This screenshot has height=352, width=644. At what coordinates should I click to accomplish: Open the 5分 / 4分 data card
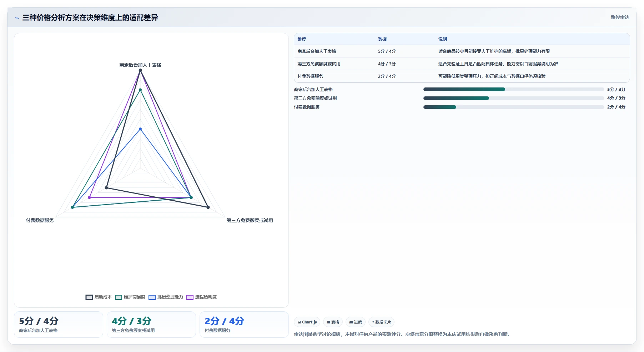[59, 325]
